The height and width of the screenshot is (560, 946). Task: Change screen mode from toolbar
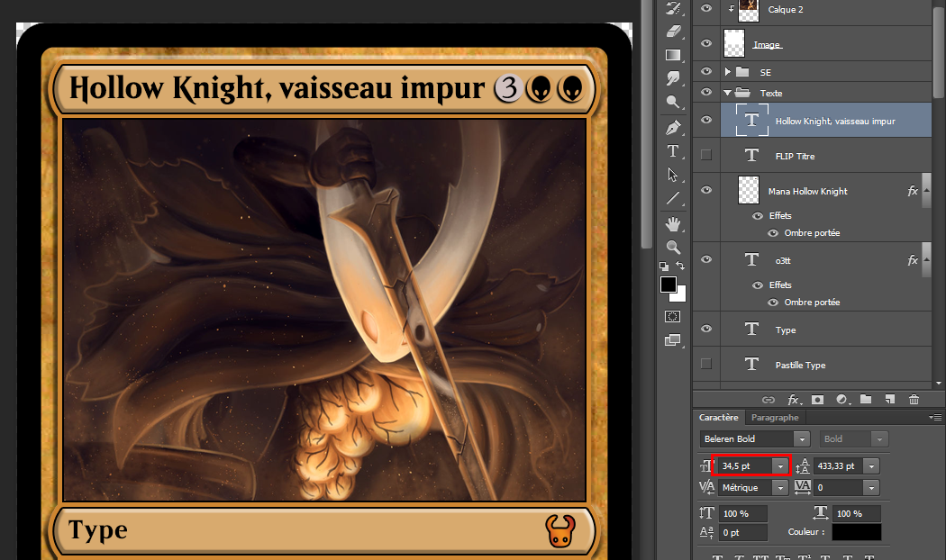pos(673,340)
